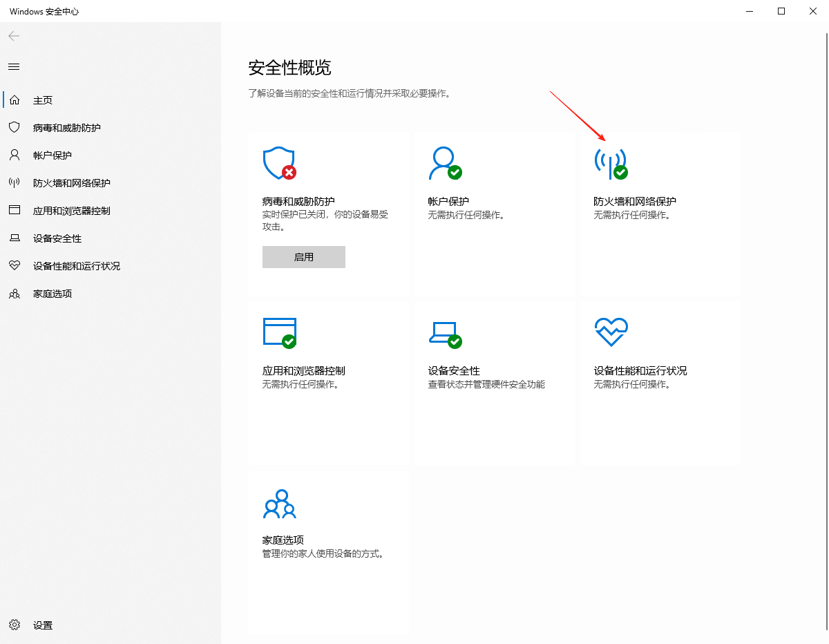Click the back arrow at top left
The height and width of the screenshot is (644, 829).
click(14, 36)
